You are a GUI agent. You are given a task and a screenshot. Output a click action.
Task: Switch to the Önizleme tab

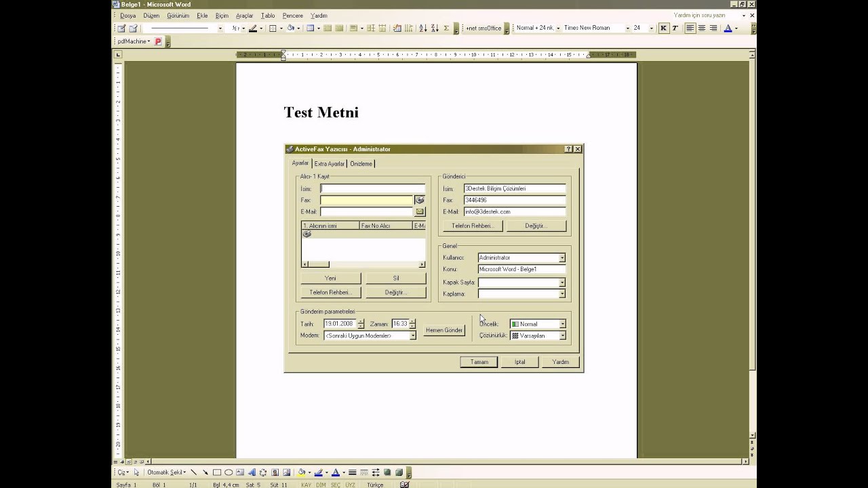coord(361,163)
